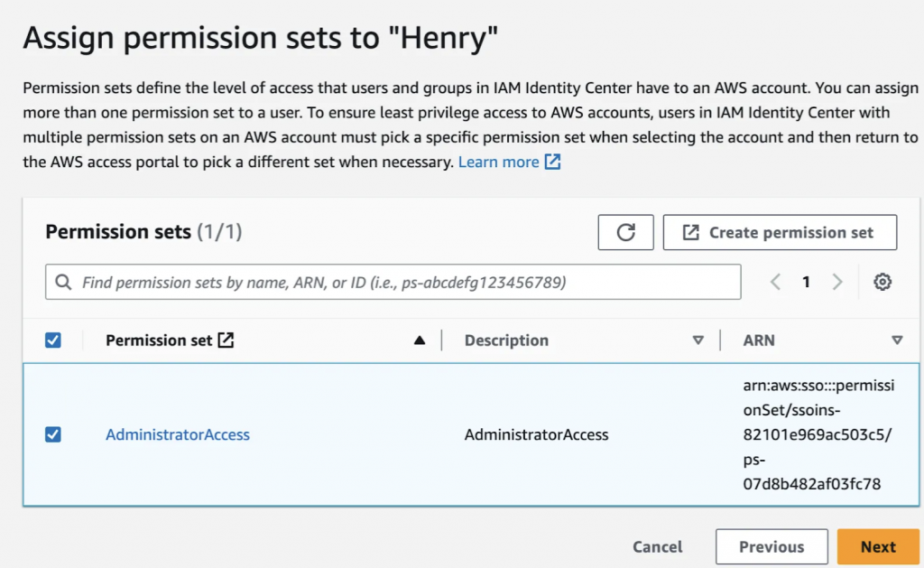
Task: Open the AdministratorAccess permission set link
Action: 178,434
